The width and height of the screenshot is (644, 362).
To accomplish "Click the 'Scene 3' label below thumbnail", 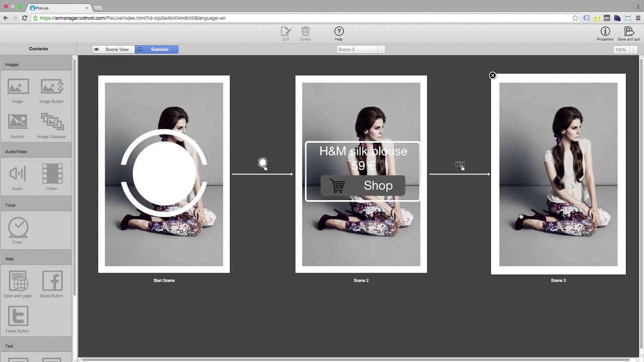I will coord(558,281).
